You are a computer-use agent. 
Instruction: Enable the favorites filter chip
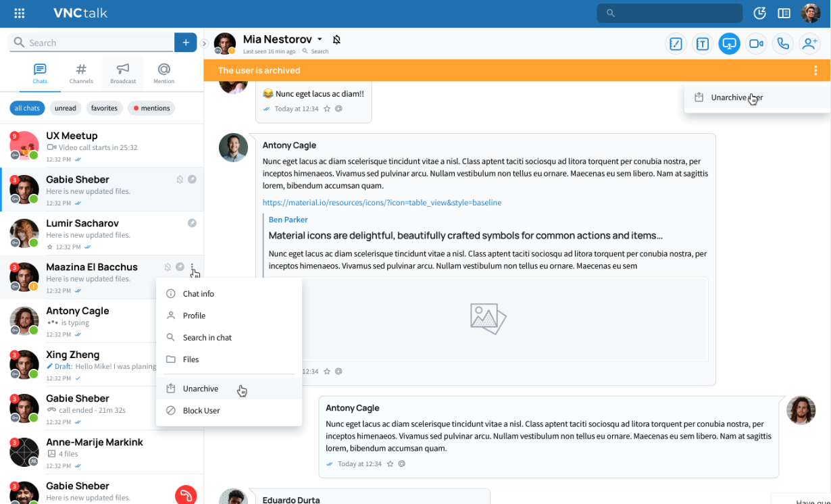[104, 108]
